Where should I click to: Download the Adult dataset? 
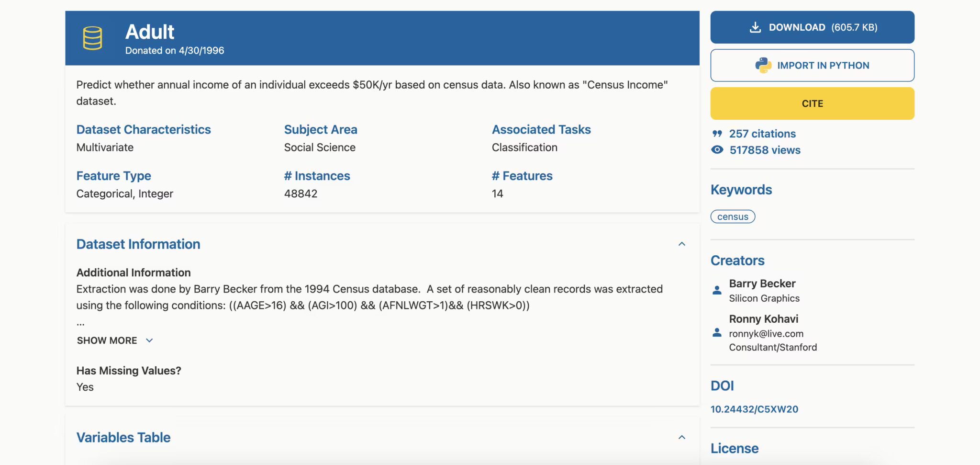[x=812, y=27]
